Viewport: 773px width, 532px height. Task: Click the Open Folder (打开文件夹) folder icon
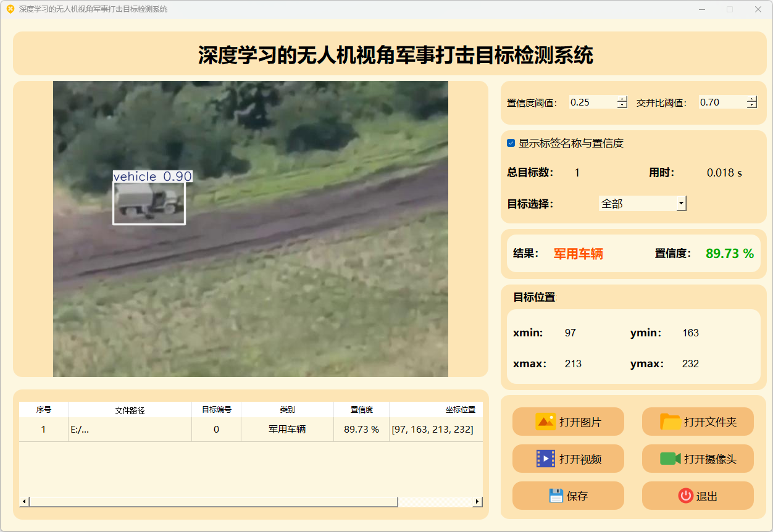tap(670, 422)
